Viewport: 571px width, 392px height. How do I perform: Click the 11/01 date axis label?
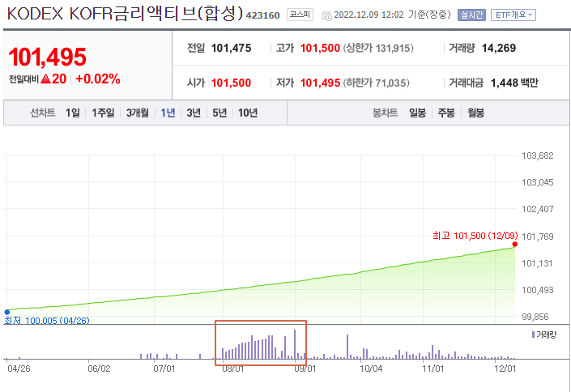coord(433,369)
